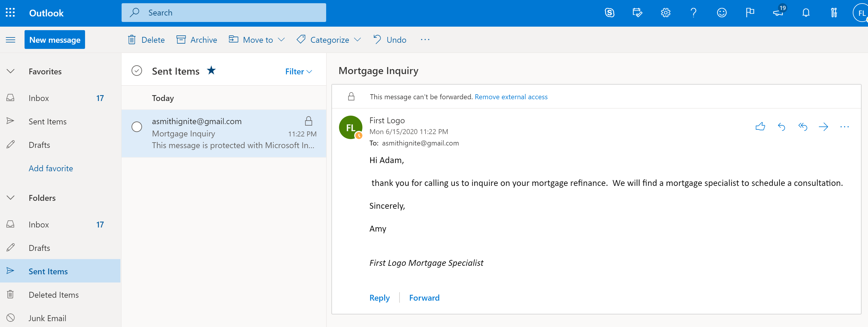This screenshot has width=868, height=327.
Task: Click the Skype icon in top bar
Action: point(609,12)
